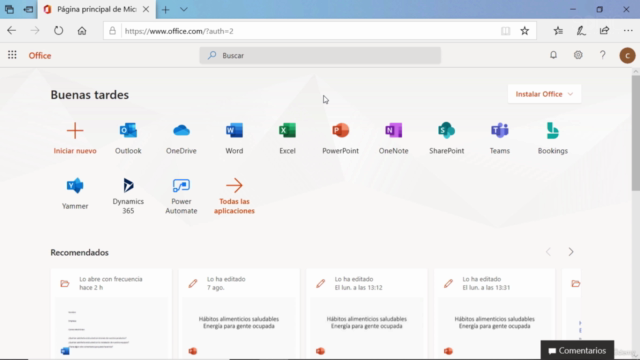Open presentation edited Monday at 13:31
Screen dimensions: 640x360
[494, 313]
